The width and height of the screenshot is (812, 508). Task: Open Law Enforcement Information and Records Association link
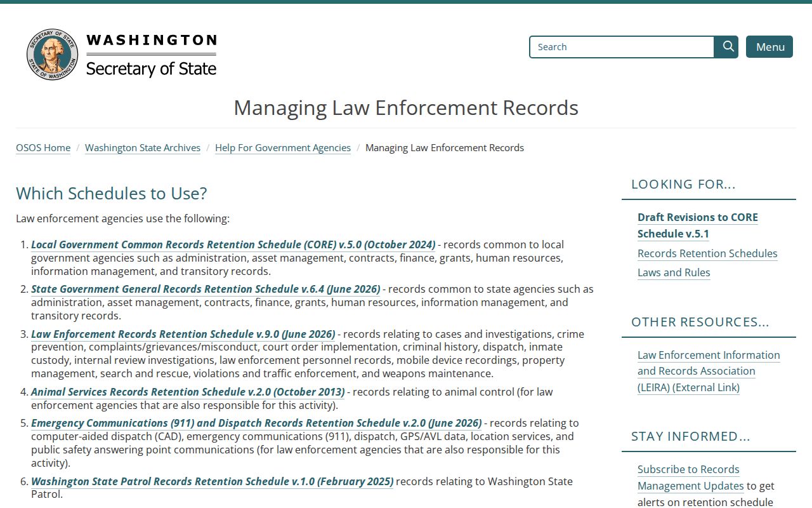tap(709, 371)
